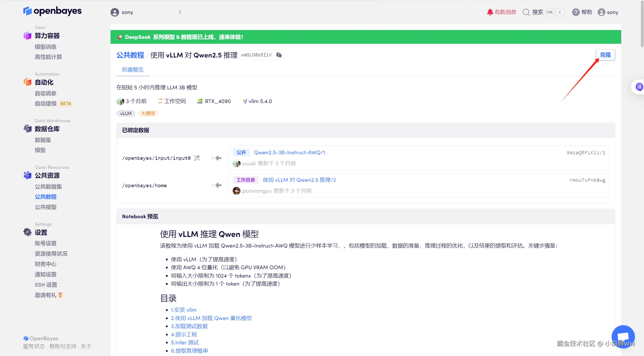Open the help question-mark icon

[x=575, y=12]
